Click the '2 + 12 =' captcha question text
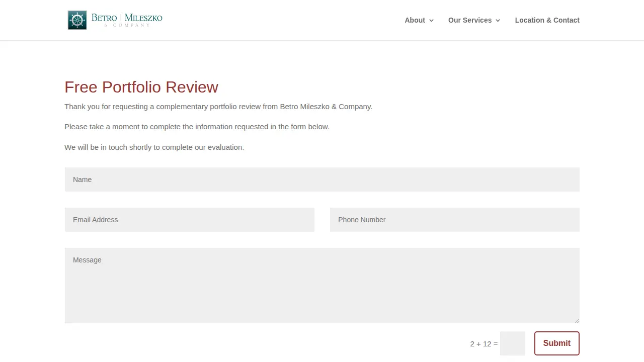 point(484,344)
